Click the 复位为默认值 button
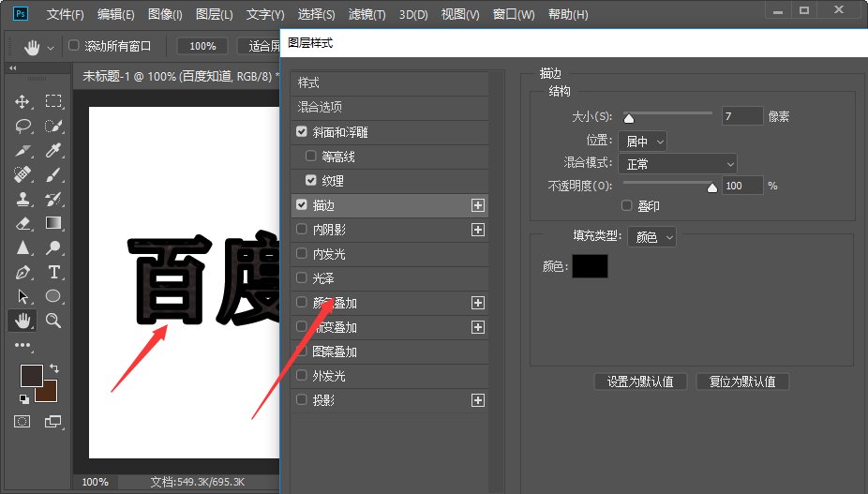Image resolution: width=868 pixels, height=494 pixels. click(742, 382)
